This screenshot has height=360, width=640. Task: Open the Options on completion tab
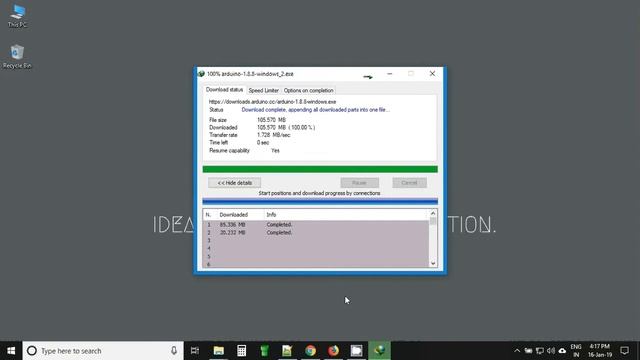[309, 90]
